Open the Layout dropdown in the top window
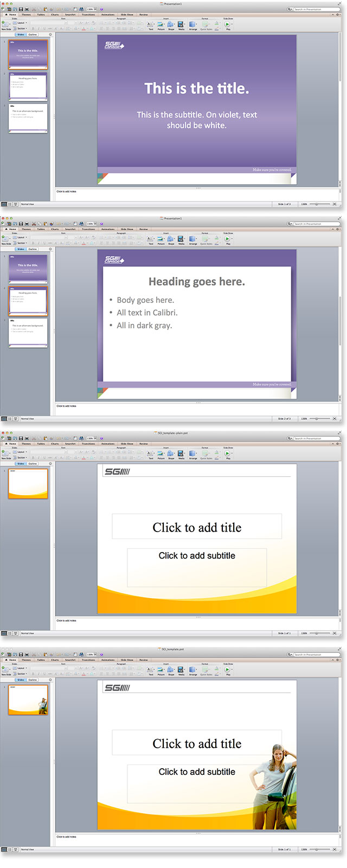347x868 pixels. [21, 23]
